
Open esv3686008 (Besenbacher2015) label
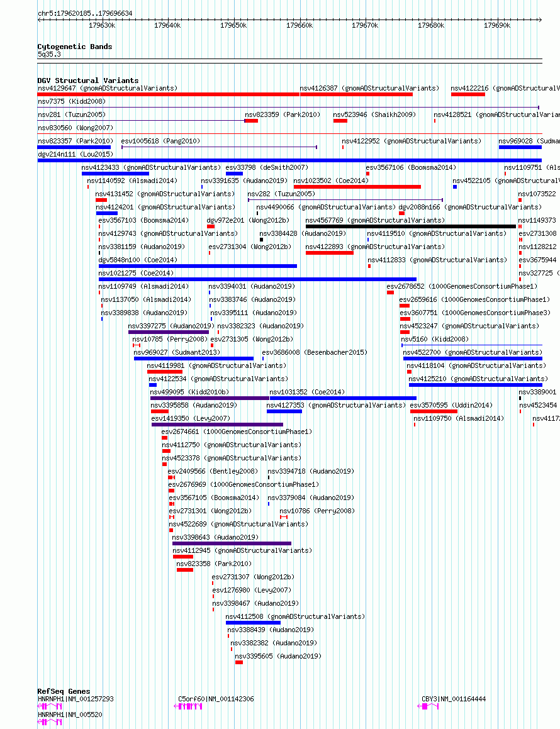point(315,353)
